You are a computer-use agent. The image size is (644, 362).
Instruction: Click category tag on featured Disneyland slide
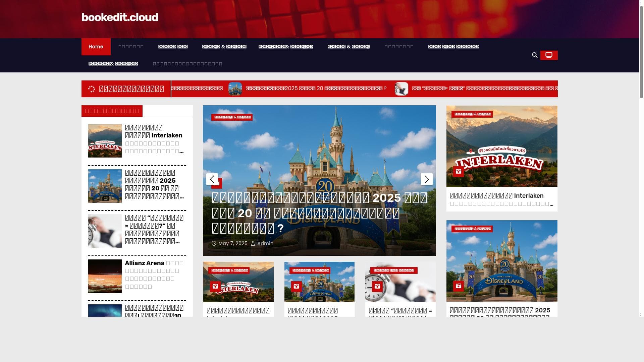(232, 117)
